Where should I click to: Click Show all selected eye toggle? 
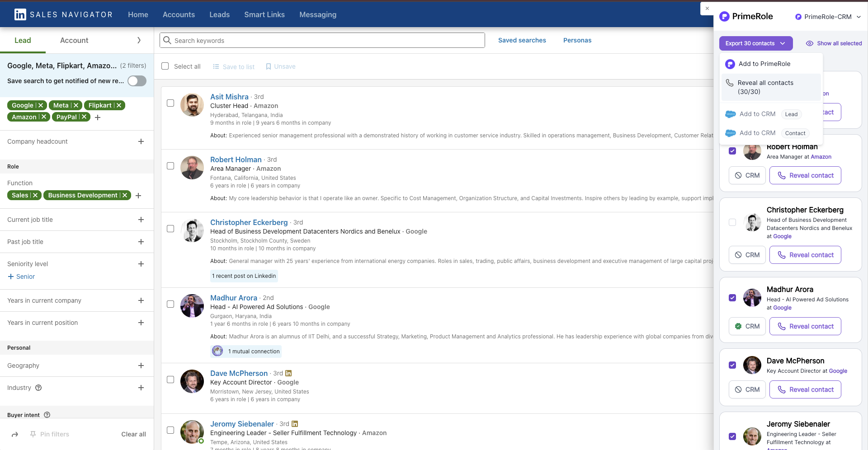[x=834, y=43]
